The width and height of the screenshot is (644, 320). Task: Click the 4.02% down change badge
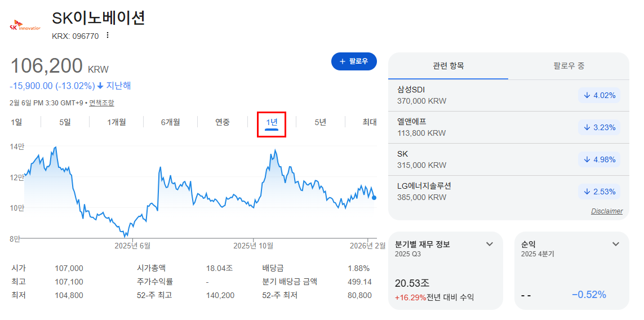tap(599, 95)
